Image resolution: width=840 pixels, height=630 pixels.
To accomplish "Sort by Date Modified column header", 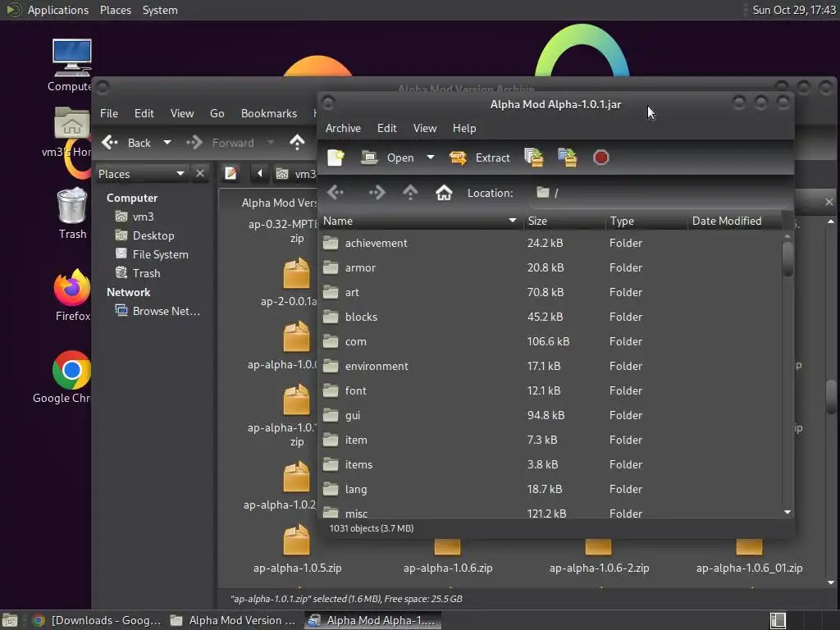I will [x=734, y=221].
